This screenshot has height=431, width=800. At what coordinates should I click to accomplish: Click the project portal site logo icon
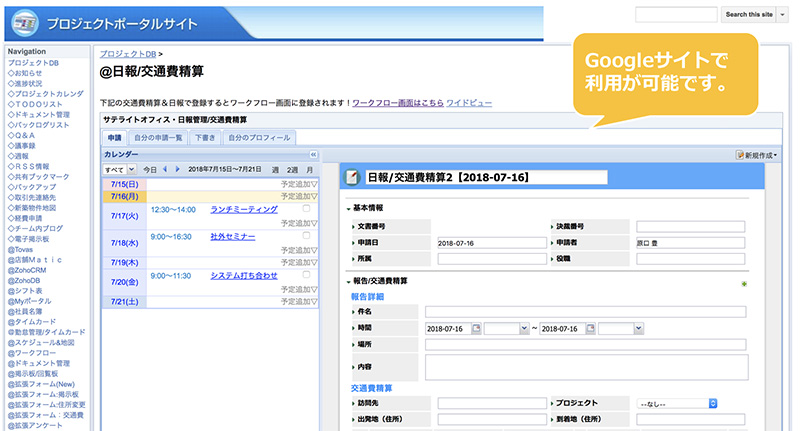pos(25,23)
